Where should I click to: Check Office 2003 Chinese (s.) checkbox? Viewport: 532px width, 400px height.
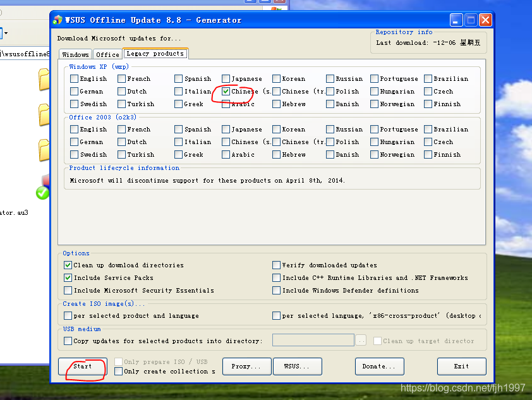pyautogui.click(x=226, y=142)
